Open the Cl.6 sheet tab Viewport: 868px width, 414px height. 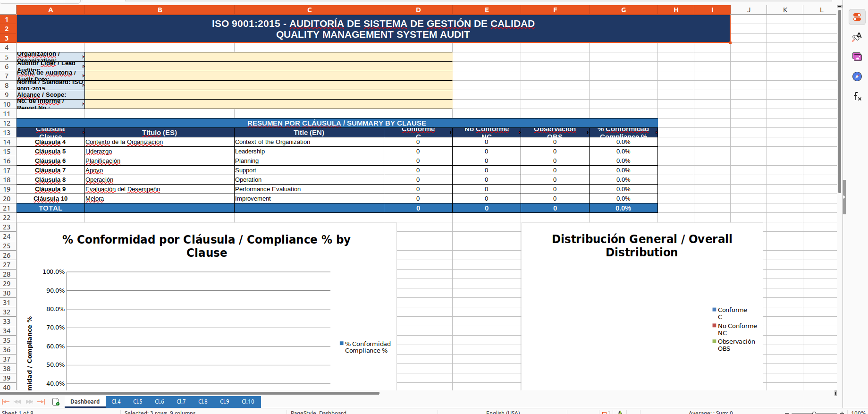pyautogui.click(x=160, y=402)
